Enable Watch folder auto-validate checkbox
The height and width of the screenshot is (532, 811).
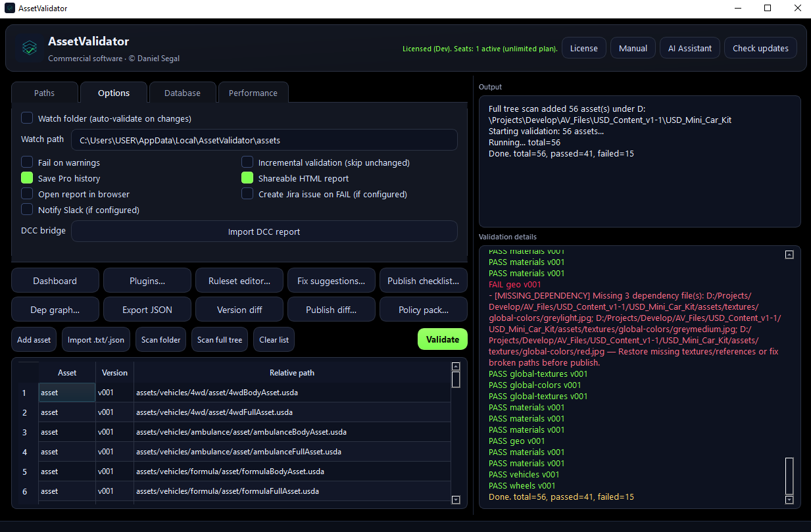click(27, 118)
